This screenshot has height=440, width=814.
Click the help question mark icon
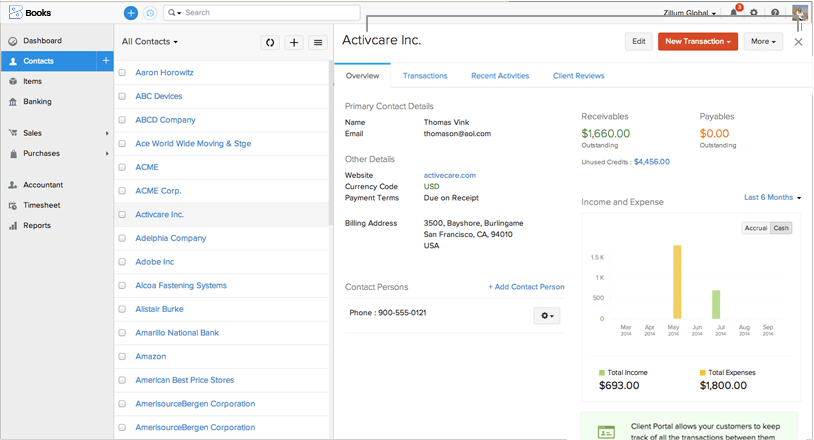tap(775, 13)
